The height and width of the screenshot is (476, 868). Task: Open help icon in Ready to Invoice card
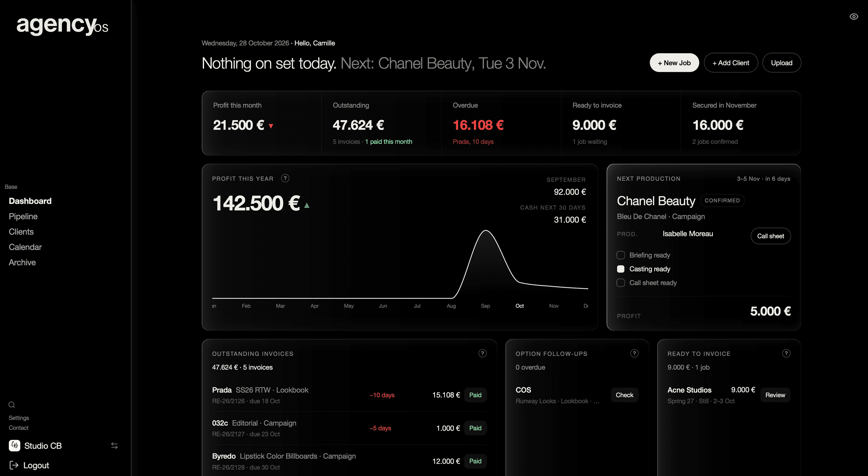pyautogui.click(x=786, y=354)
